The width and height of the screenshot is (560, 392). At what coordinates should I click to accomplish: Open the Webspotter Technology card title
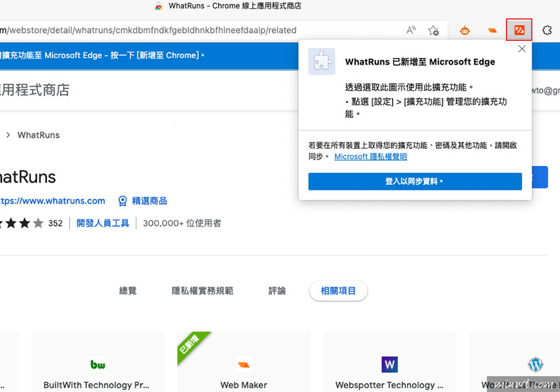[389, 385]
